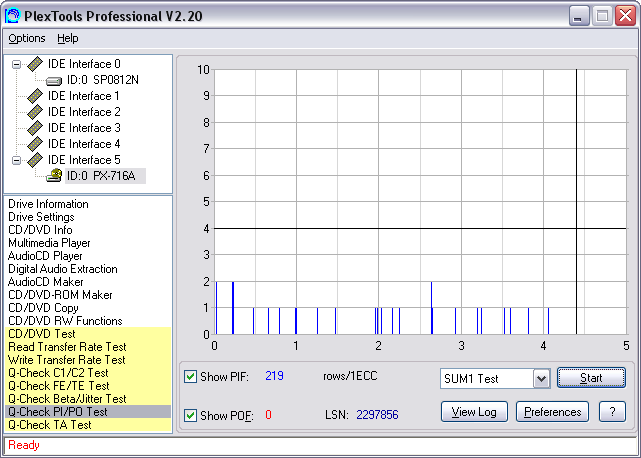Select Q-Check PI/PO Test
Image resolution: width=641 pixels, height=458 pixels.
coord(88,412)
